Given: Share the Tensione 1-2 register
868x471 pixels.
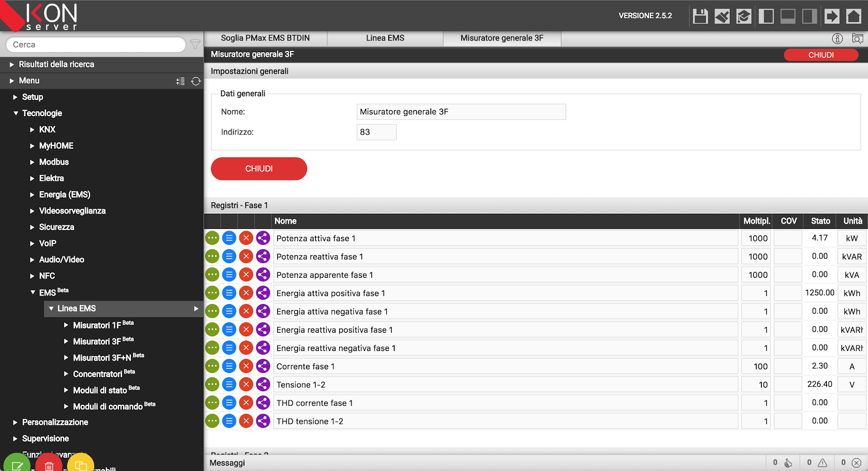Looking at the screenshot, I should 263,384.
